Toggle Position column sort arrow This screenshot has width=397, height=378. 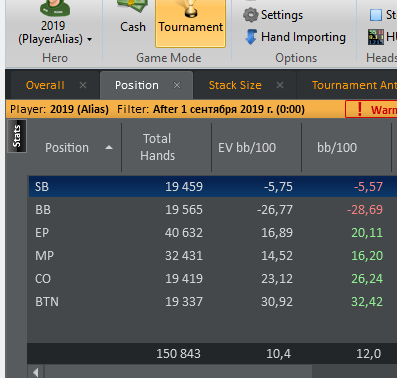(x=109, y=147)
